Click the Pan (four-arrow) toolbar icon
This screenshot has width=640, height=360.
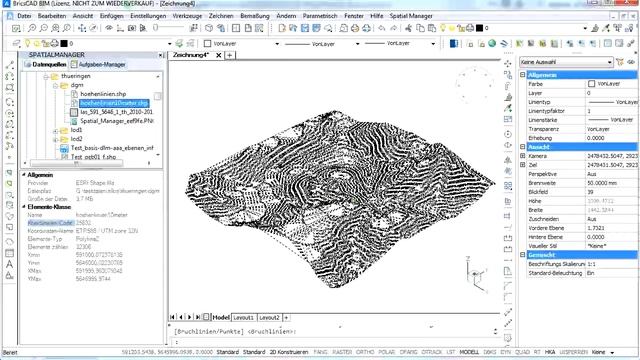82,28
